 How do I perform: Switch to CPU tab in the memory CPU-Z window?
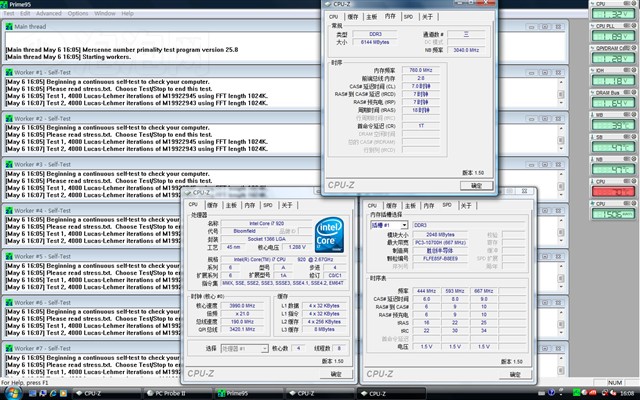coord(334,17)
